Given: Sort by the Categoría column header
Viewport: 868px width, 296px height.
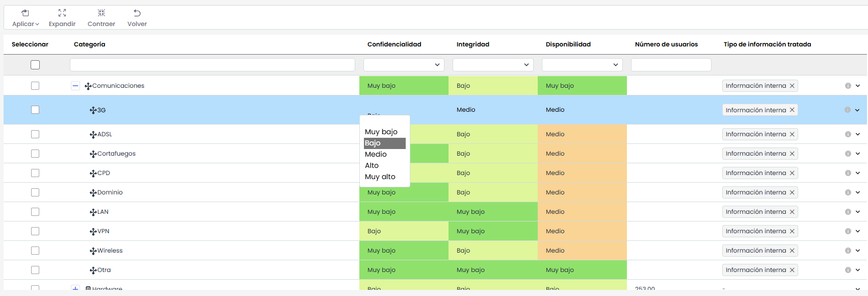Looking at the screenshot, I should click(x=90, y=44).
